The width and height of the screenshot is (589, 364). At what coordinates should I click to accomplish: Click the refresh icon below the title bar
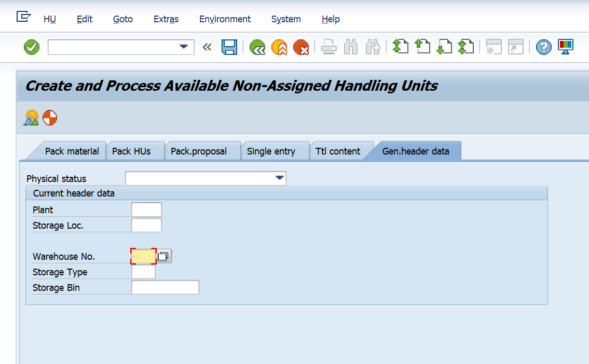coord(30,118)
